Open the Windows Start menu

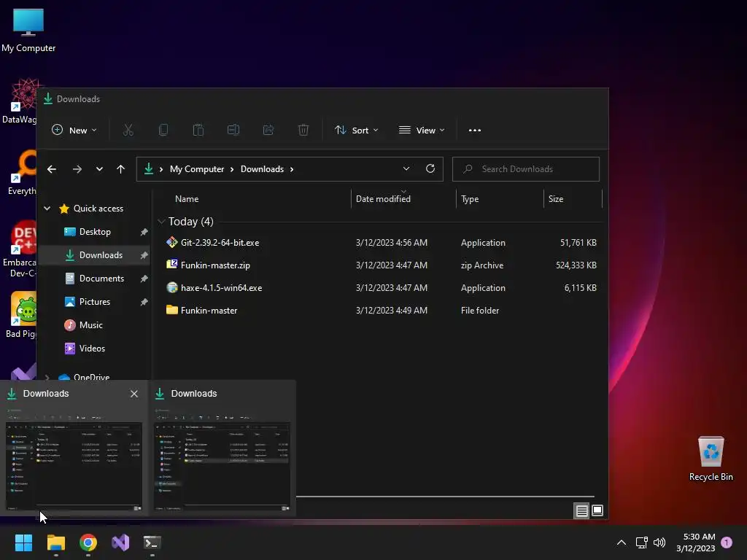(23, 542)
